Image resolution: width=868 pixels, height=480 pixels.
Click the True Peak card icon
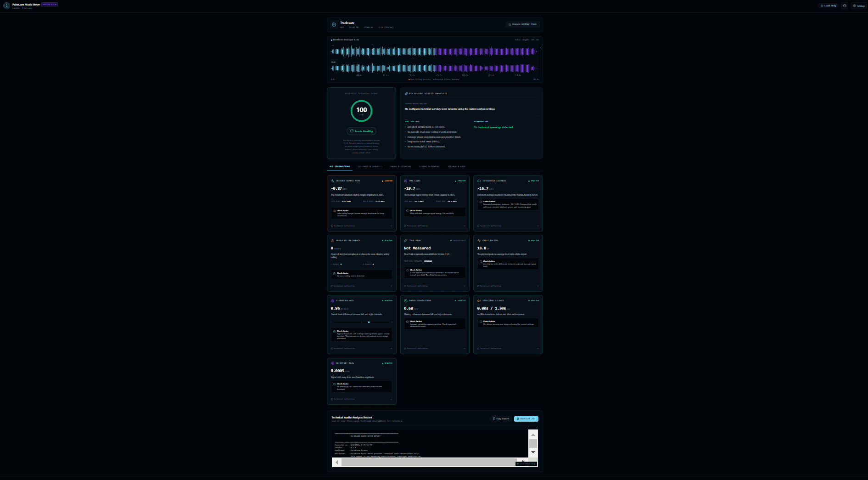(406, 241)
